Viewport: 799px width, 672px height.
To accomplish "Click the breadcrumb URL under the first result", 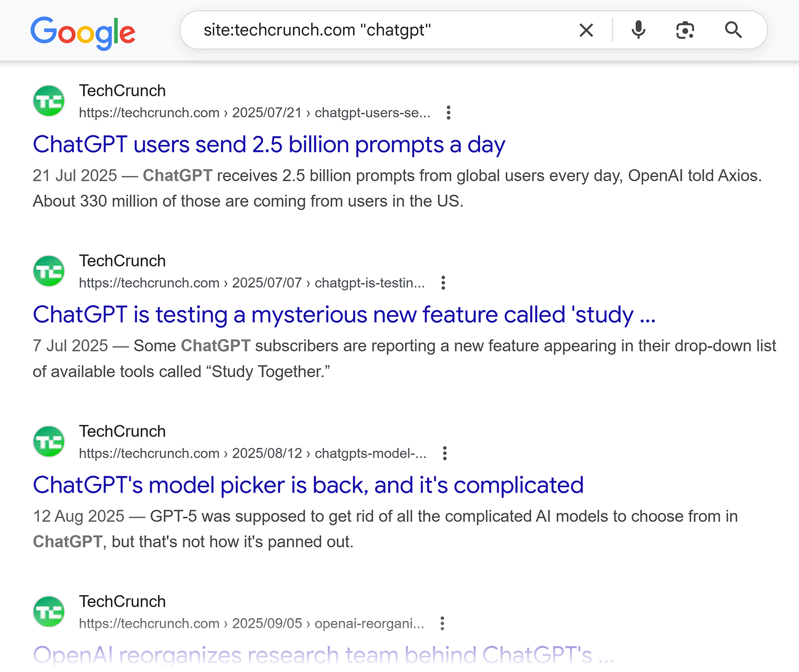I will [x=254, y=113].
